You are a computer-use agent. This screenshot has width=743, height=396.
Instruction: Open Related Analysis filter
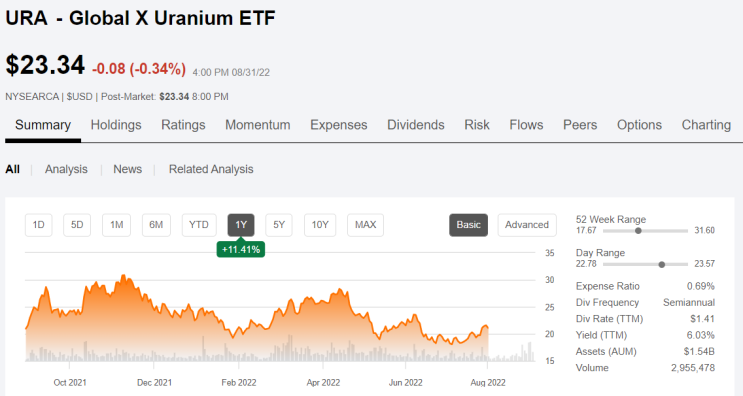(211, 169)
